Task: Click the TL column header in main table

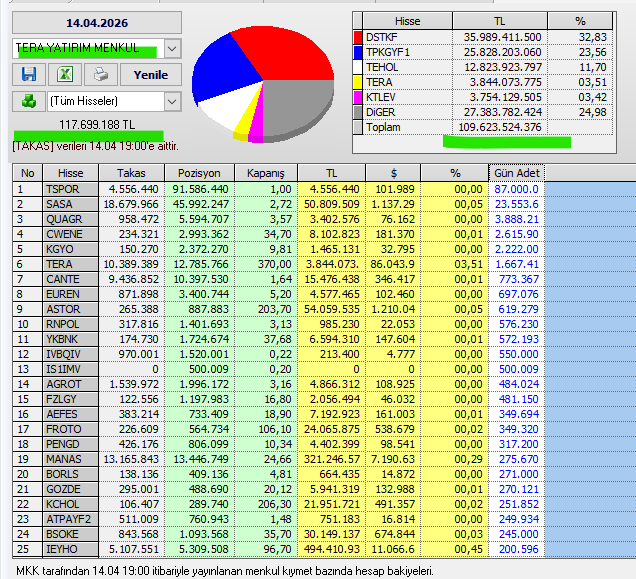Action: (331, 173)
